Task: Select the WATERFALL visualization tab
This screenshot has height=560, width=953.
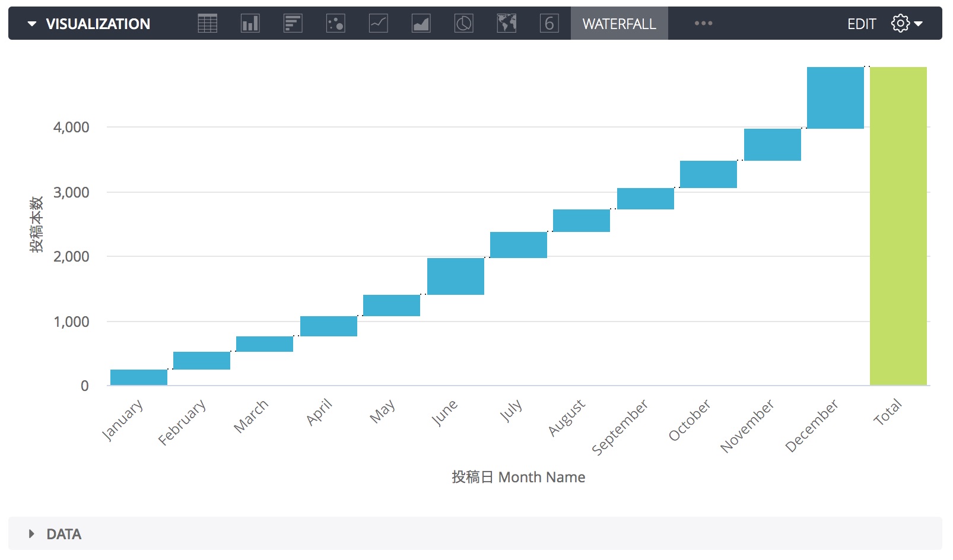Action: [619, 24]
